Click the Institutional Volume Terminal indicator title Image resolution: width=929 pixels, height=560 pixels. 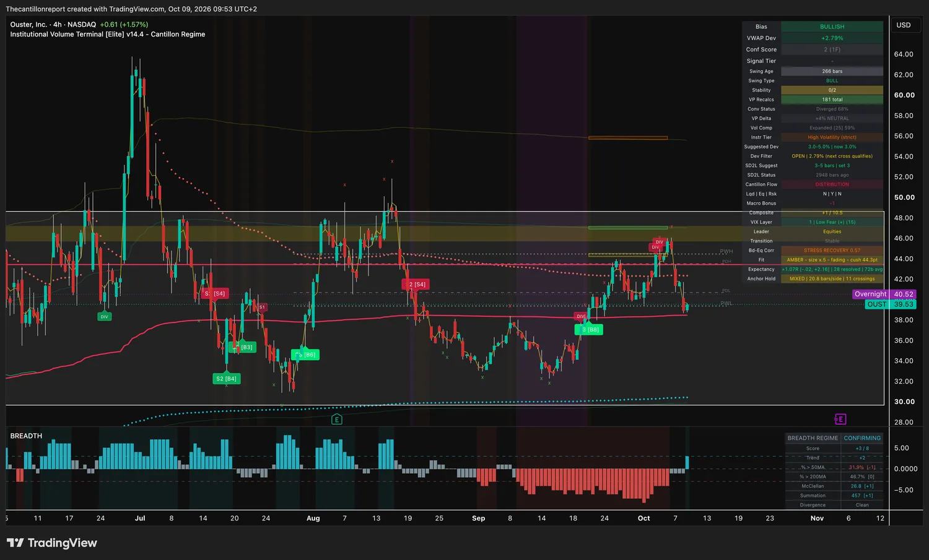[108, 35]
